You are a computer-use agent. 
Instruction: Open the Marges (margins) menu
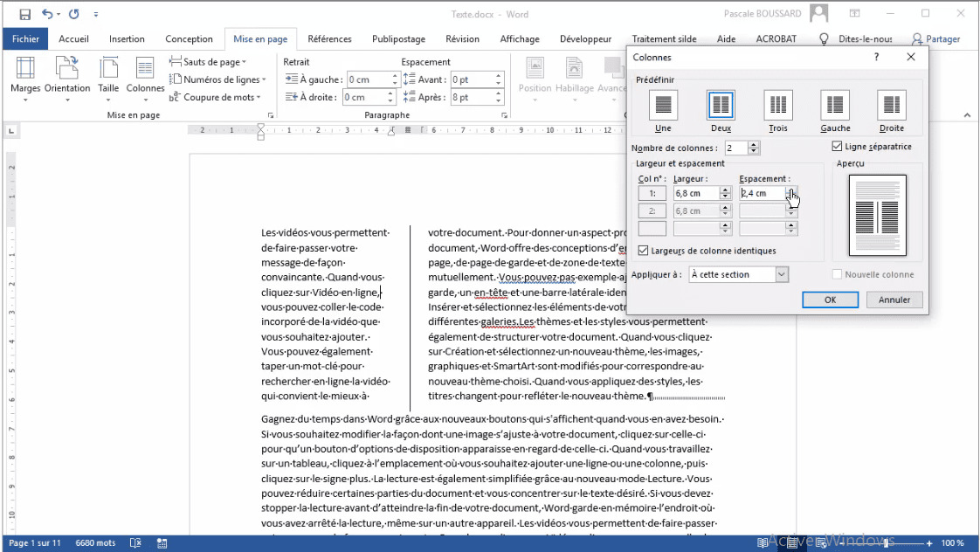25,79
